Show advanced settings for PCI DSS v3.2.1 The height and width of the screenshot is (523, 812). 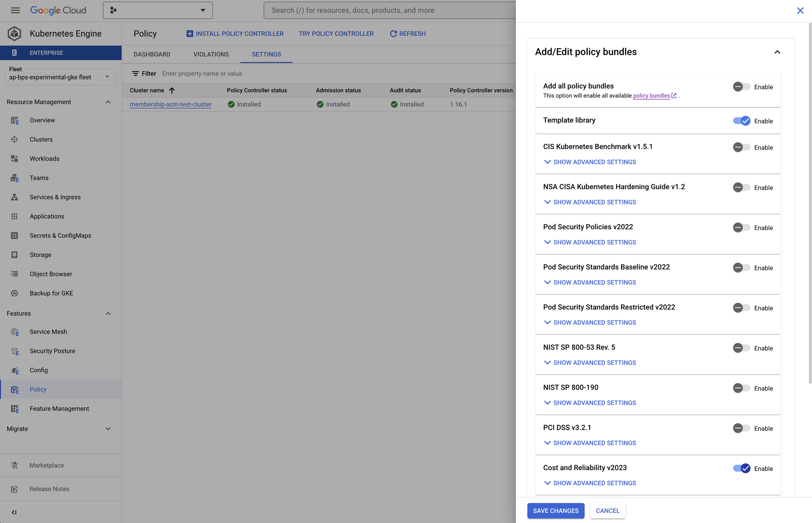(590, 443)
